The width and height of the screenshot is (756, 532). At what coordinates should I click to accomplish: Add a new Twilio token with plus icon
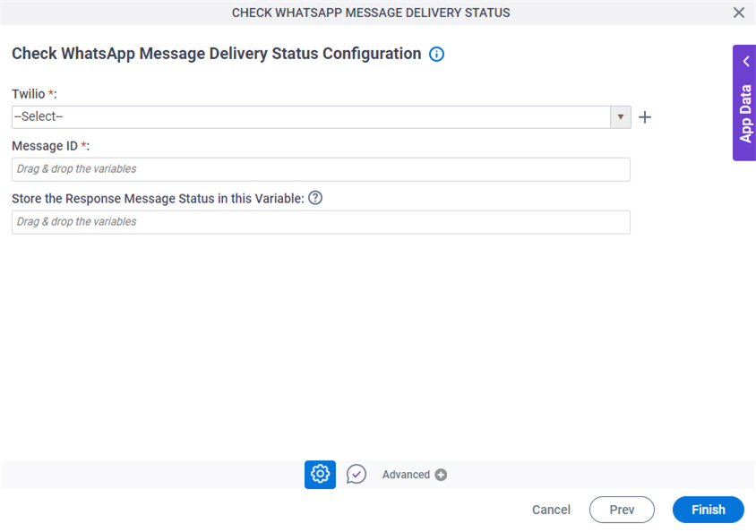point(644,117)
